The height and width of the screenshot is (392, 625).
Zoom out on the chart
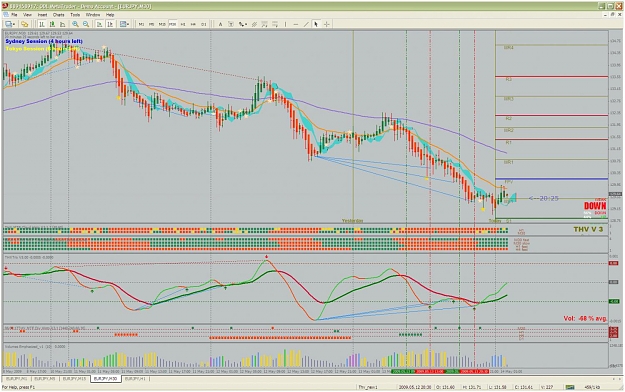(86, 24)
